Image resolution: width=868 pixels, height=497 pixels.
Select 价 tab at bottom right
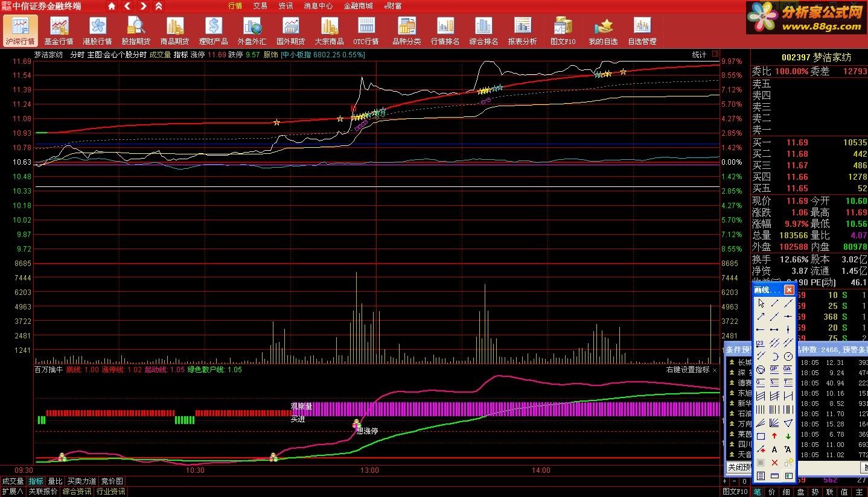772,492
